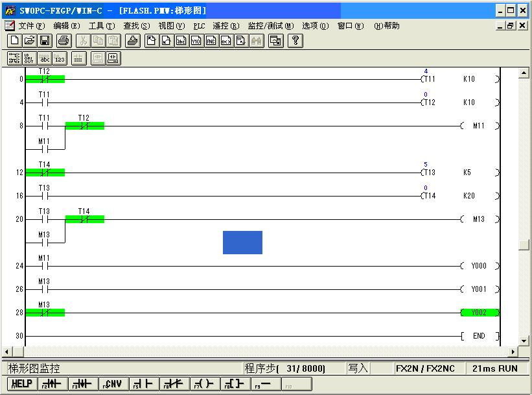This screenshot has width=532, height=395.
Task: Insert coil using the F7 button
Action: pyautogui.click(x=205, y=383)
